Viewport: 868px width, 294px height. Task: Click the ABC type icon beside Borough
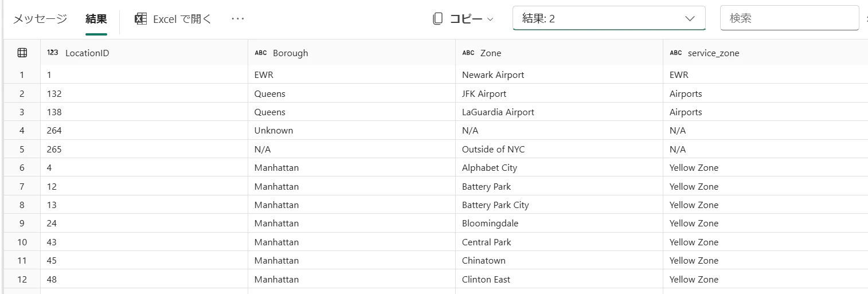[261, 53]
